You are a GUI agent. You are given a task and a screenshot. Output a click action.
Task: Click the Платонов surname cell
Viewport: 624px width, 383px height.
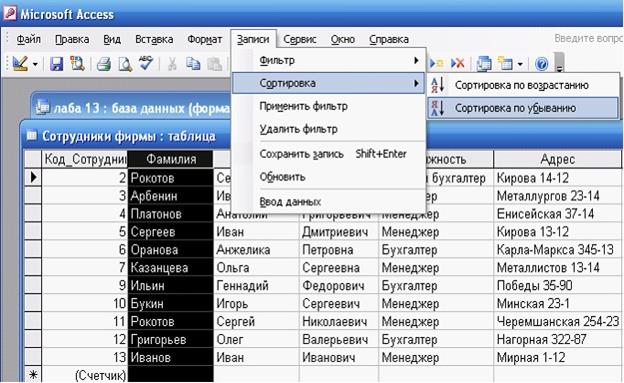(x=171, y=214)
